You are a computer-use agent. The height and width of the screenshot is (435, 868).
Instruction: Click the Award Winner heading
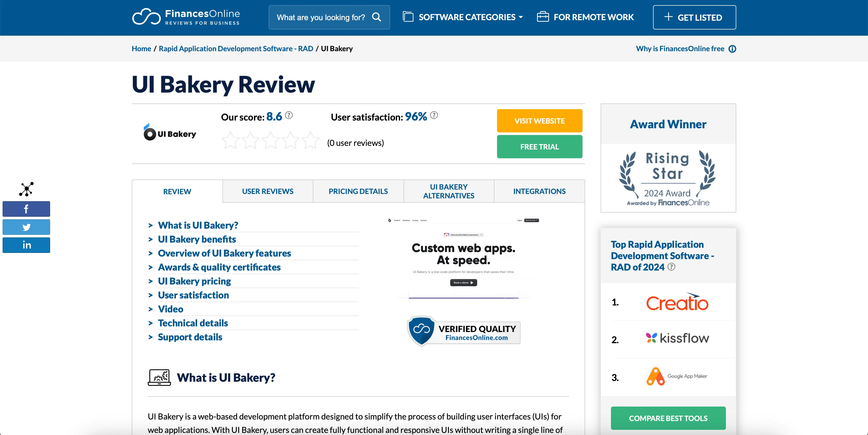[x=668, y=124]
